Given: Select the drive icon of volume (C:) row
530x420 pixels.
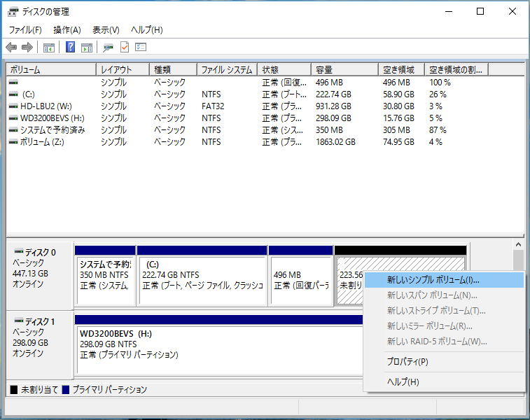Looking at the screenshot, I should point(13,94).
